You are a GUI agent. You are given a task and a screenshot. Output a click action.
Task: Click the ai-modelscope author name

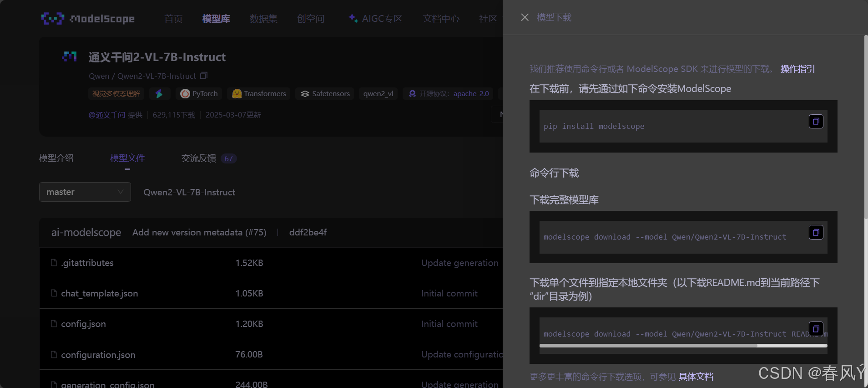tap(86, 232)
